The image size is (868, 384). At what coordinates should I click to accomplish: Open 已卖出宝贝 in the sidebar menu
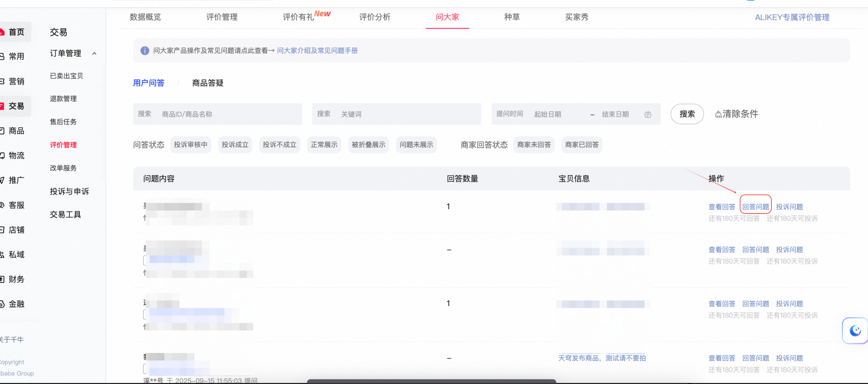66,76
